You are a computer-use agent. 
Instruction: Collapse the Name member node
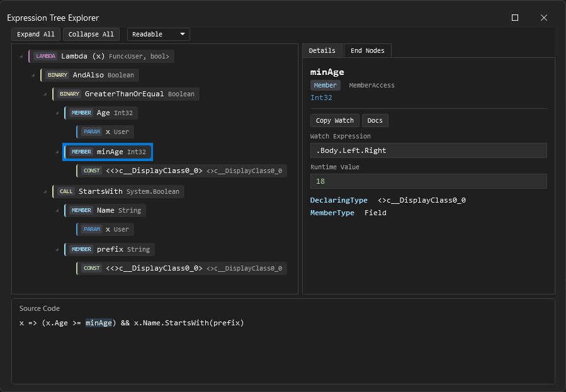click(57, 210)
